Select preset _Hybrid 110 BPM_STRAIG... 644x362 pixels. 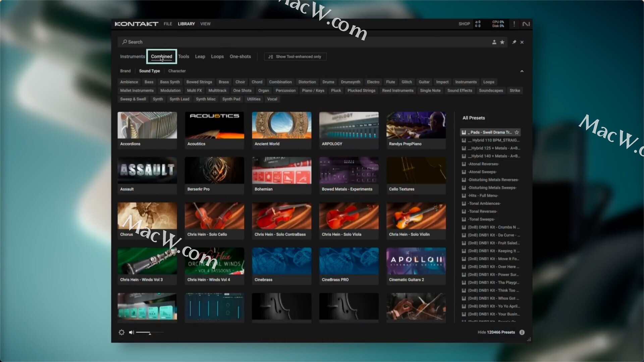click(x=491, y=140)
